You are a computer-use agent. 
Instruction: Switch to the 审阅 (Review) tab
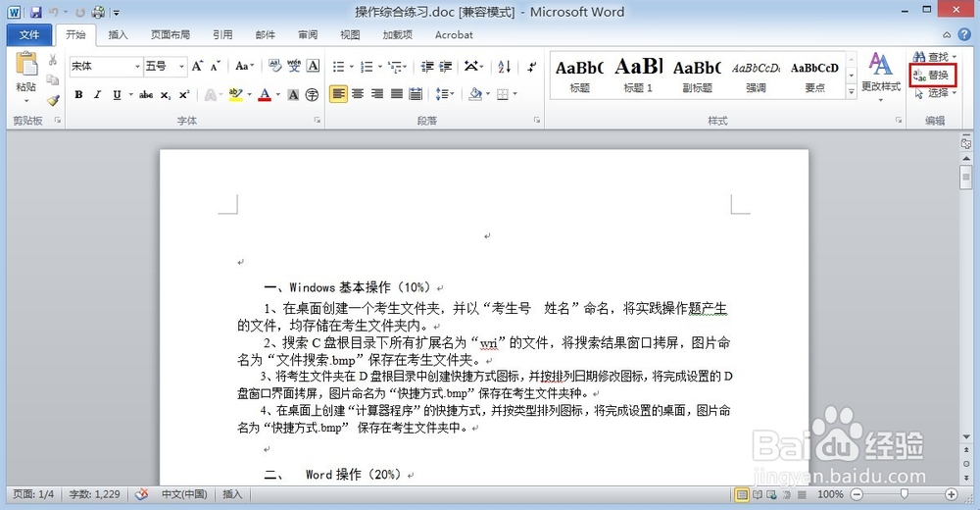tap(308, 35)
